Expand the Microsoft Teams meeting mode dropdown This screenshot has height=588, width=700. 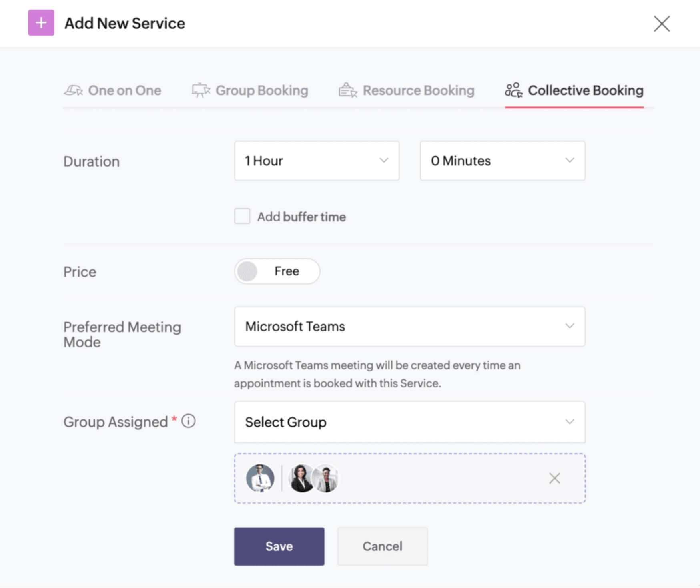[x=409, y=327]
